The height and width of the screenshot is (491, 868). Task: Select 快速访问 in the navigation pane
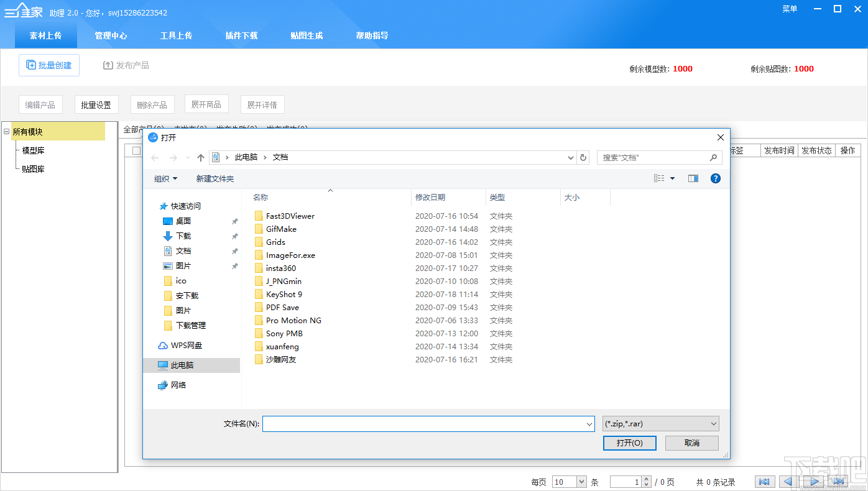tap(186, 206)
